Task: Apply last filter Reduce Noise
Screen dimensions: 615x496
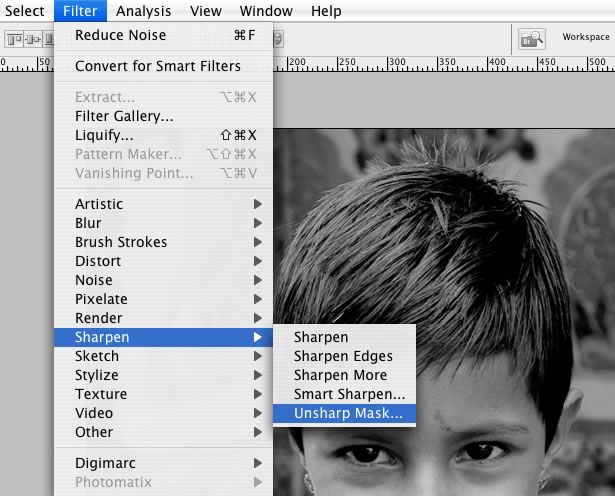Action: click(x=163, y=35)
